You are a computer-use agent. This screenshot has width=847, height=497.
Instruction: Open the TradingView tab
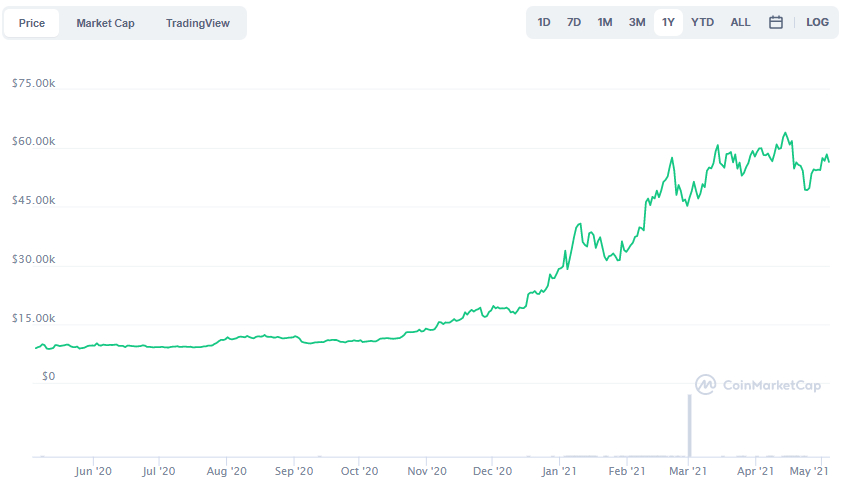point(198,23)
